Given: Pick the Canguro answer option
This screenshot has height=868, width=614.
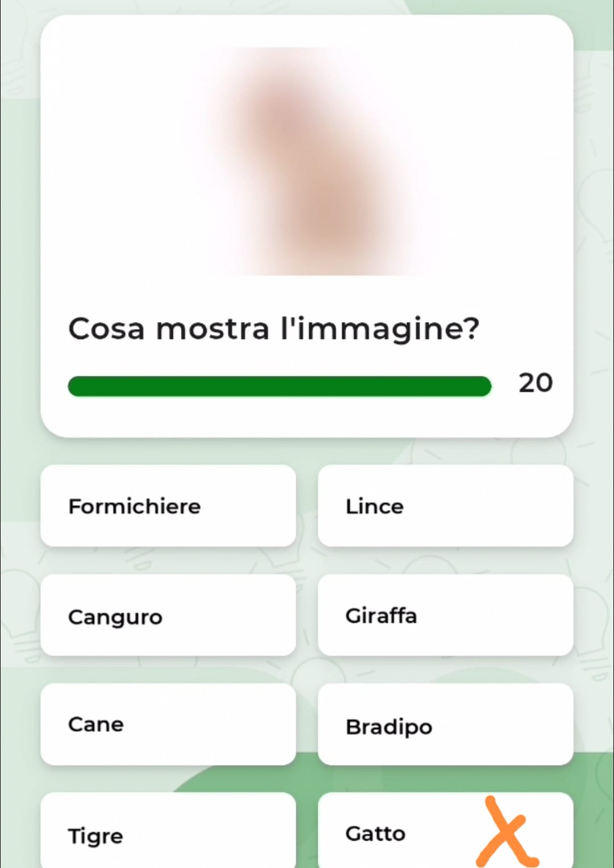Looking at the screenshot, I should click(168, 615).
